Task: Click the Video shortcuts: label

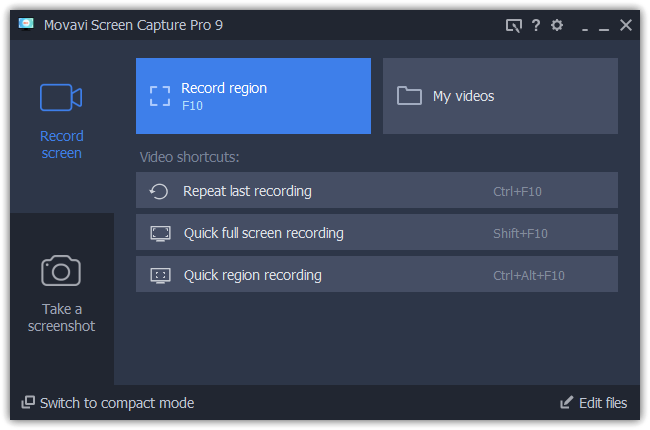Action: pos(189,157)
